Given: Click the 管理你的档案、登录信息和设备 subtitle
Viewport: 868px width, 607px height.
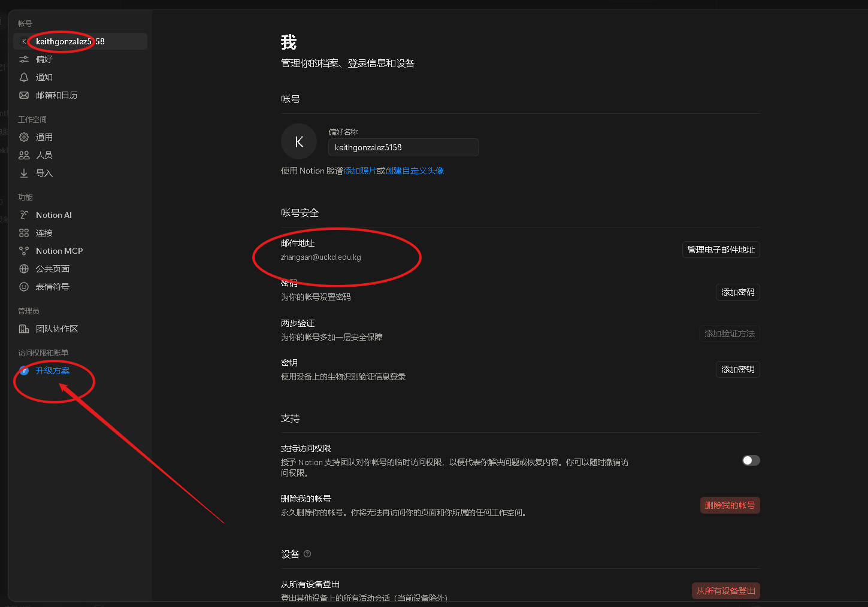Looking at the screenshot, I should pos(347,63).
